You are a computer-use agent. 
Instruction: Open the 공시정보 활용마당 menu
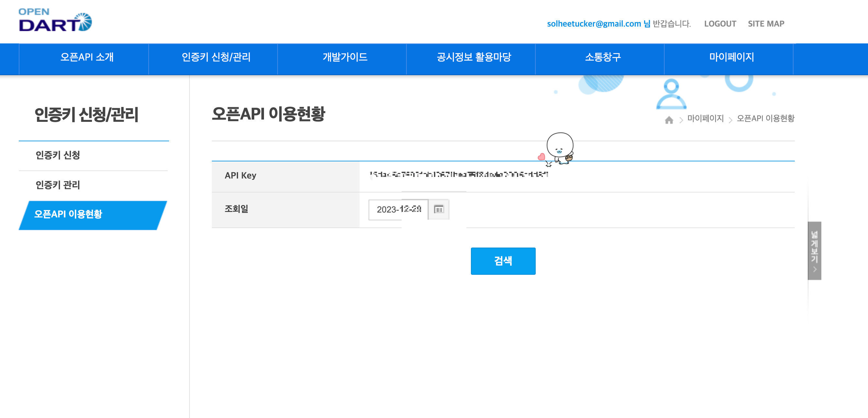click(x=474, y=57)
